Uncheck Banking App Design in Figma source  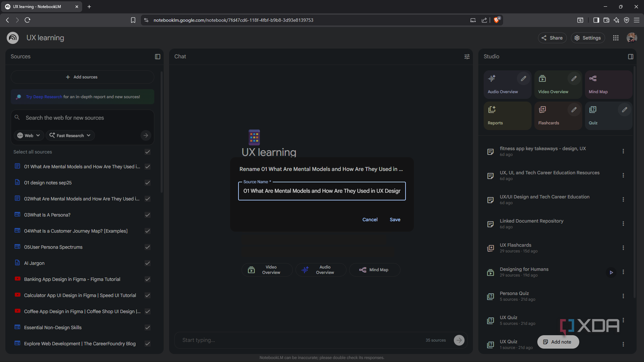pyautogui.click(x=148, y=279)
